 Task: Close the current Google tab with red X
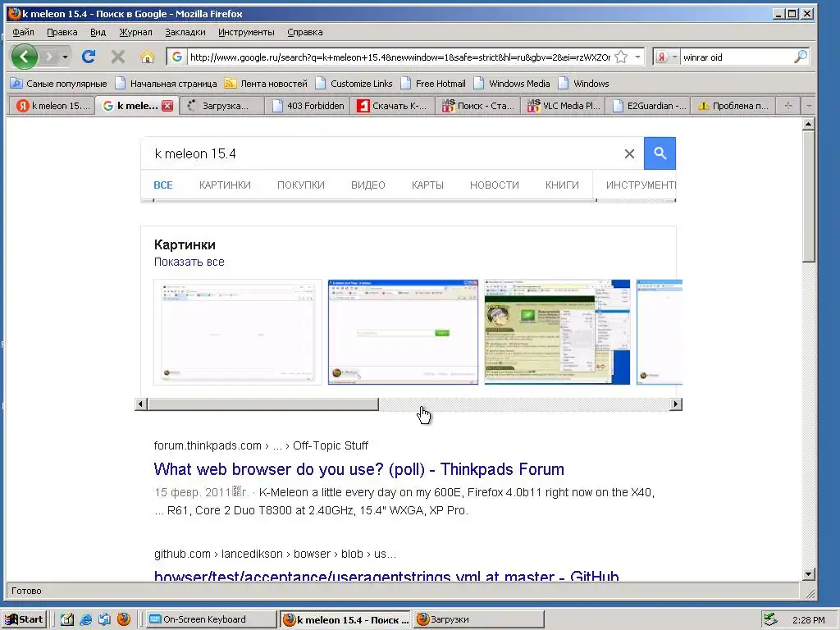(x=167, y=106)
